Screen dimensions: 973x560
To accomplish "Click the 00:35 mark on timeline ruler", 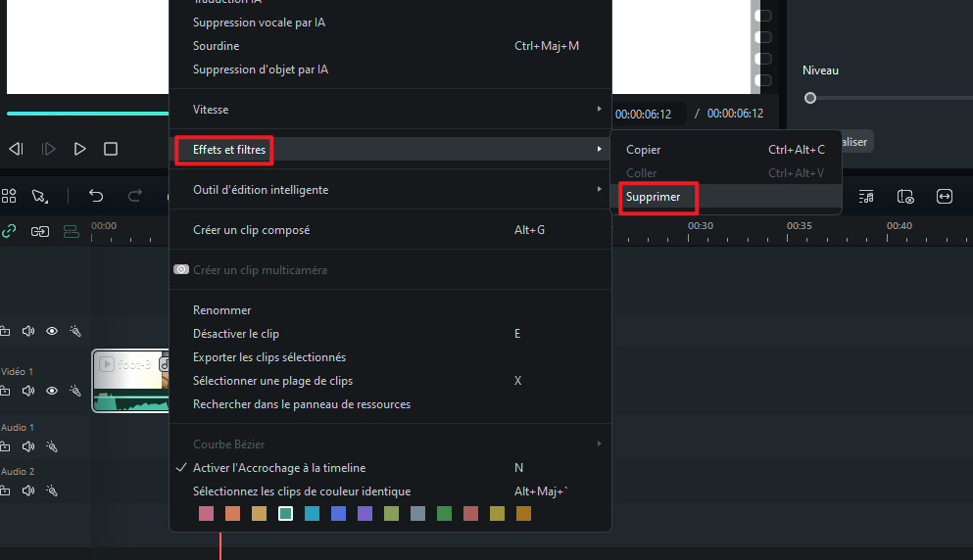I will pyautogui.click(x=800, y=226).
